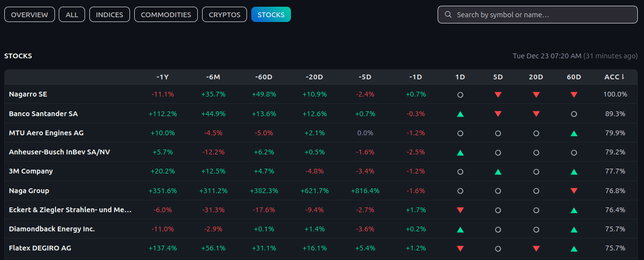Show the COMMODITIES tab
This screenshot has height=260, width=644.
pos(166,14)
